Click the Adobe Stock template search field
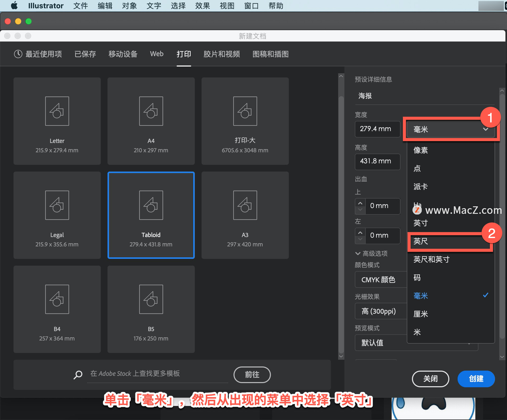Image resolution: width=507 pixels, height=420 pixels. point(157,374)
